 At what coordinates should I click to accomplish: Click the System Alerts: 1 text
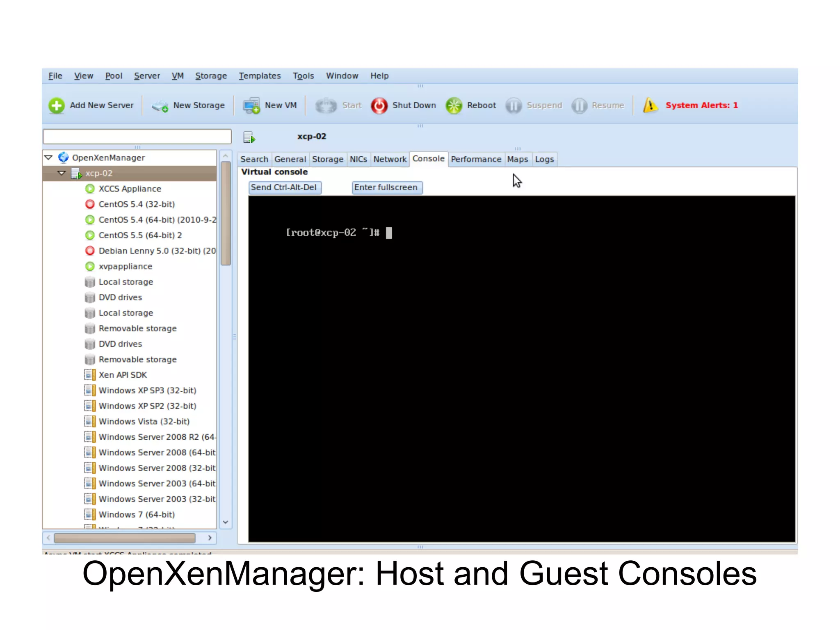point(702,105)
